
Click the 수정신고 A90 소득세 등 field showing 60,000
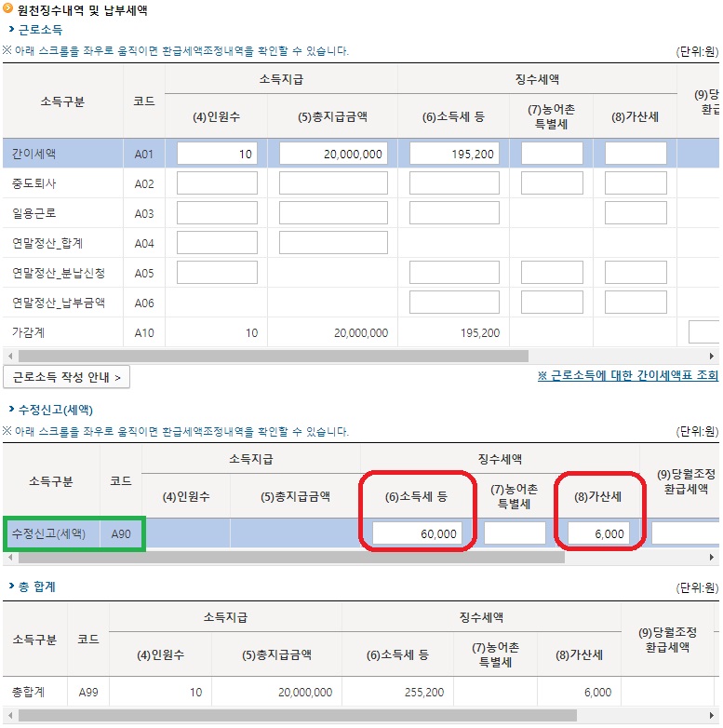point(417,533)
